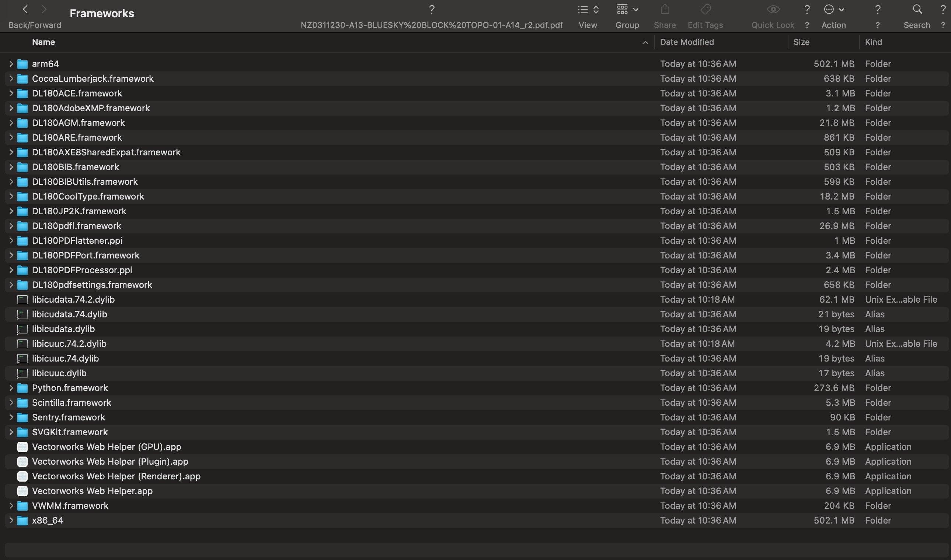Select Vectorworks Web Helper (GPU).app icon
Viewport: 951px width, 560px height.
tap(22, 447)
